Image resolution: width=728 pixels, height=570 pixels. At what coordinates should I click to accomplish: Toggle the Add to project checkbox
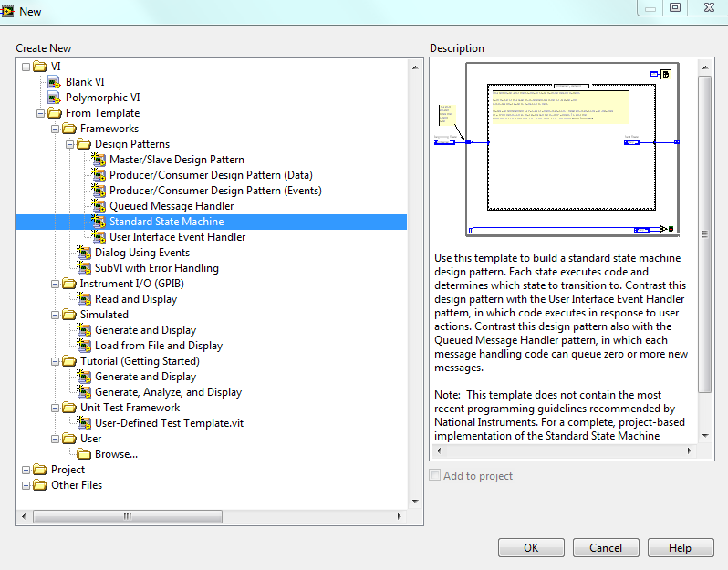(435, 475)
